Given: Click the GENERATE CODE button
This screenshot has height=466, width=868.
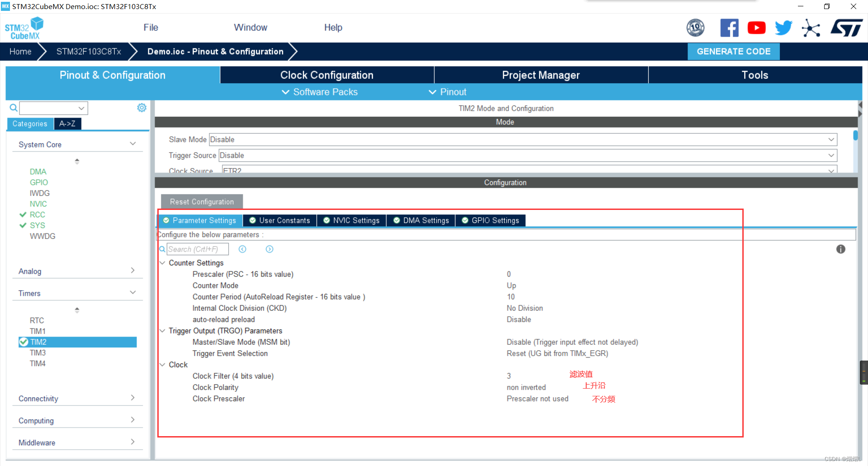Looking at the screenshot, I should coord(733,52).
